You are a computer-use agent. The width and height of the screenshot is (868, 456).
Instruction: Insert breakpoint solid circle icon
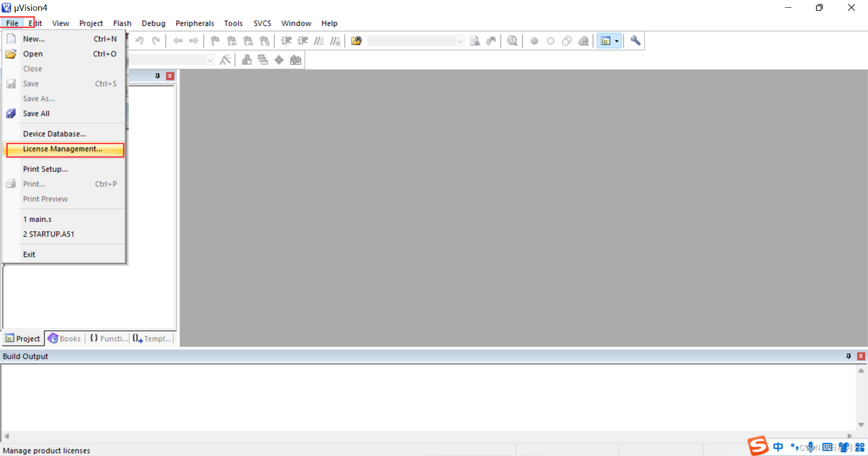[534, 41]
